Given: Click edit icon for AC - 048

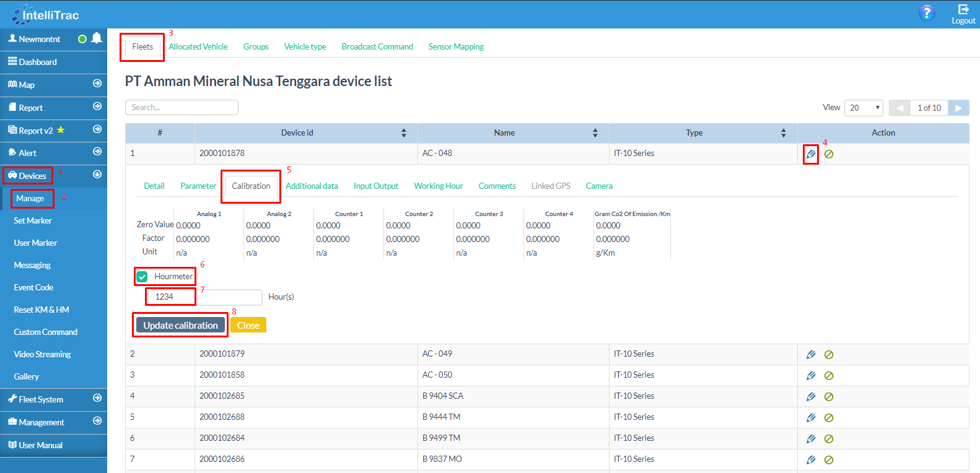Looking at the screenshot, I should (x=810, y=154).
